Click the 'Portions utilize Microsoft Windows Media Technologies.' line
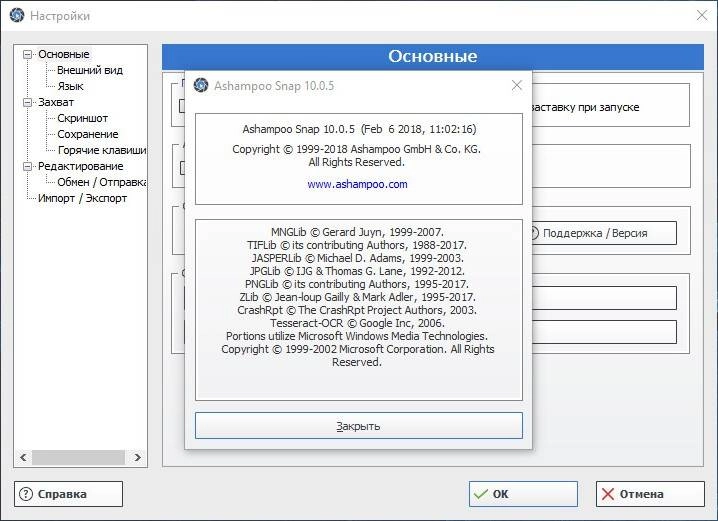This screenshot has width=718, height=521. point(357,336)
